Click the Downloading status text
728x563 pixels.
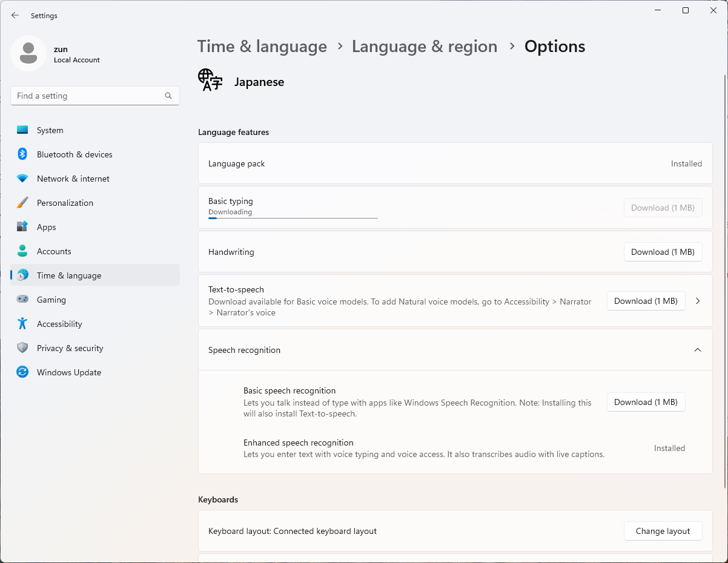point(230,212)
